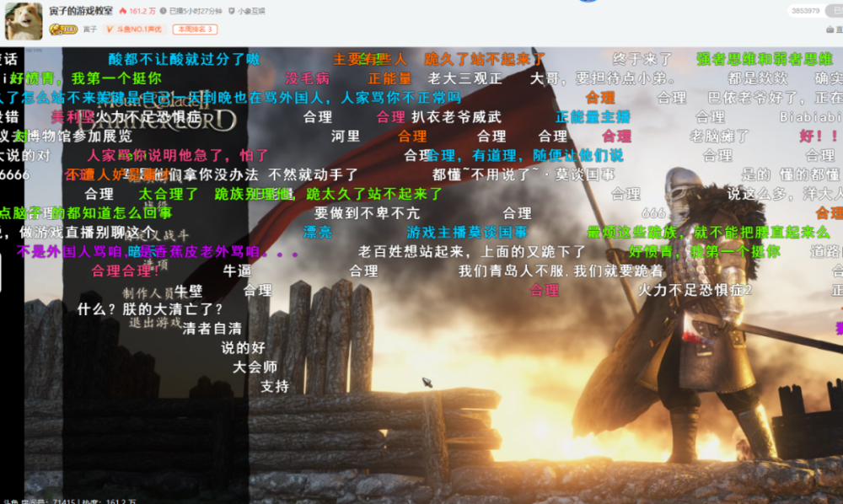Select the 选项 game menu entry
This screenshot has width=843, height=504.
tap(156, 264)
